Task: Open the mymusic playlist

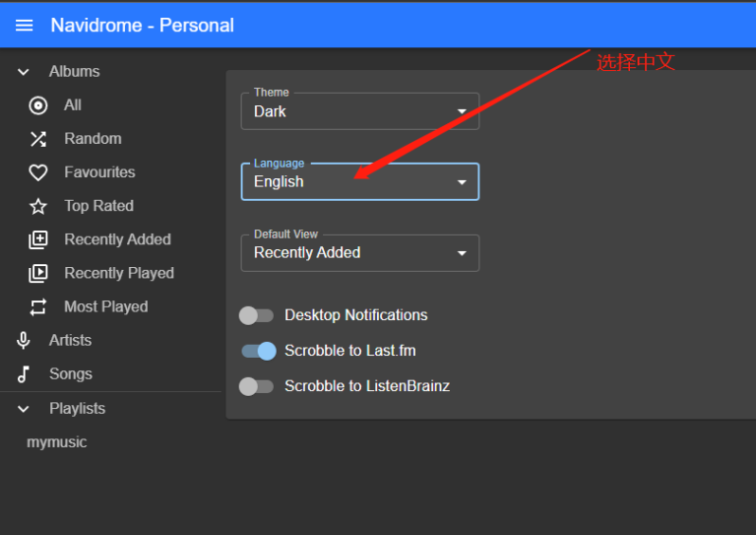Action: tap(57, 442)
